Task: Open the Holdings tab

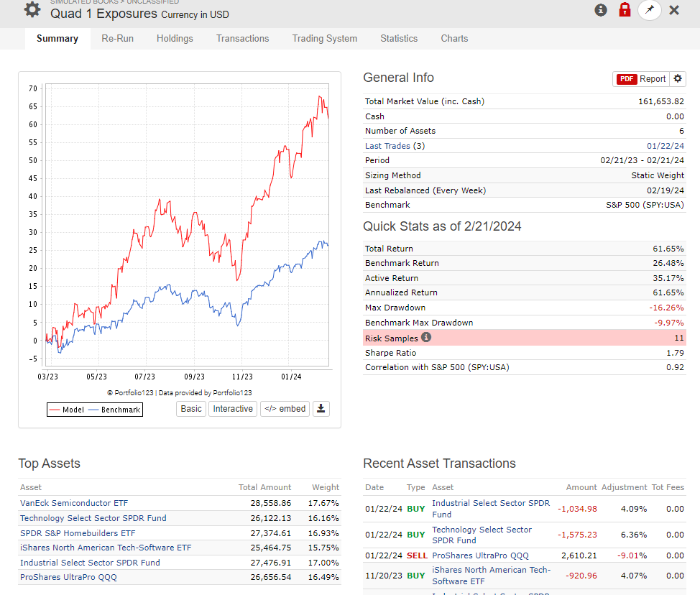Action: (x=175, y=38)
